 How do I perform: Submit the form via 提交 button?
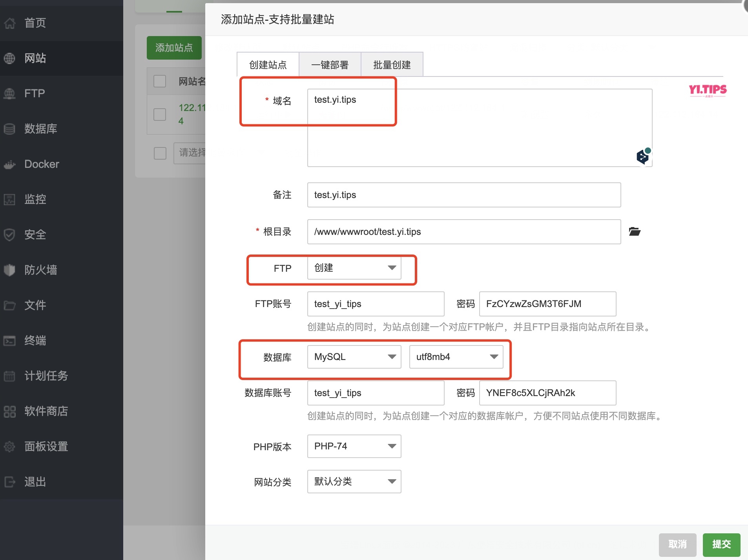[x=721, y=544]
